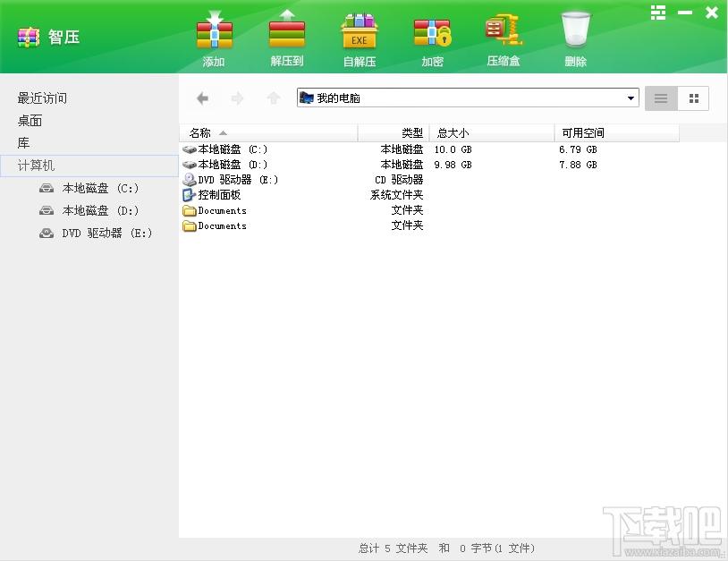Image resolution: width=728 pixels, height=561 pixels.
Task: Select DVD 驱动器 (E:) in file list
Action: click(230, 180)
